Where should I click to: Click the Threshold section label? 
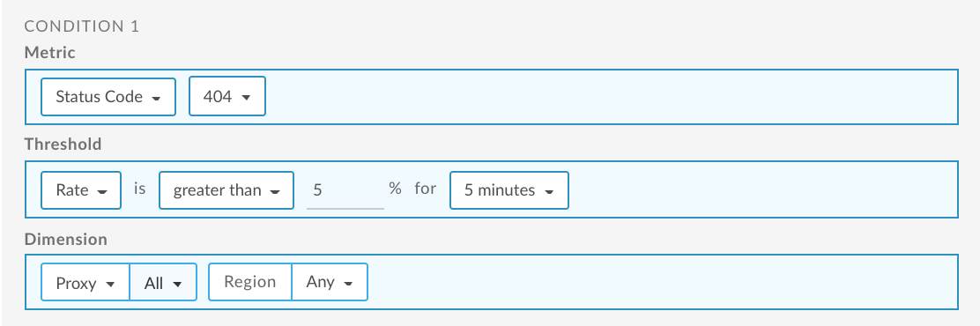click(x=63, y=144)
